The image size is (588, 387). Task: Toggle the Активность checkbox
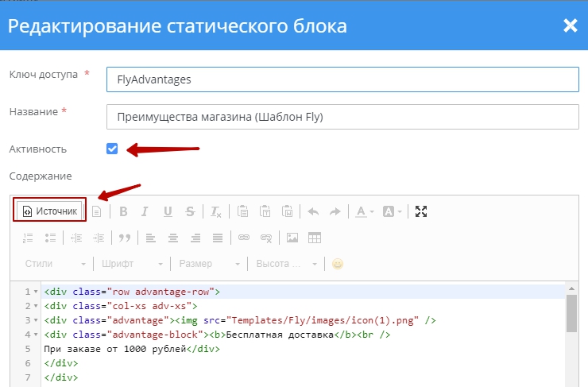click(112, 149)
